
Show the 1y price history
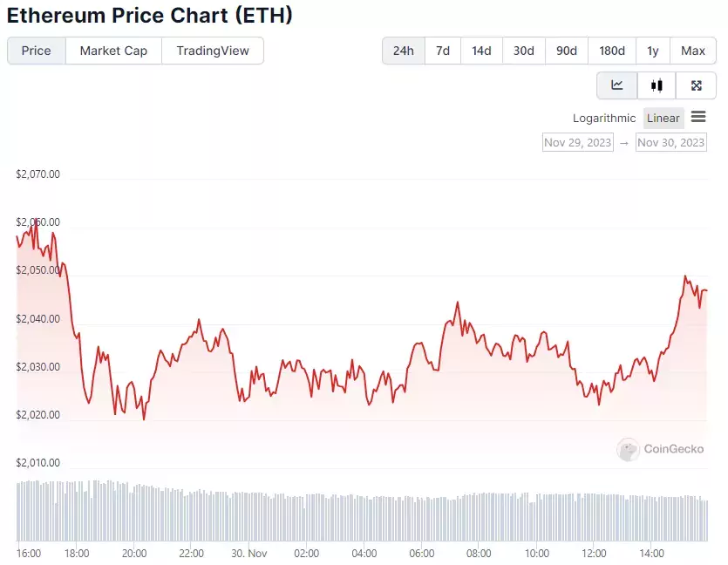[653, 51]
